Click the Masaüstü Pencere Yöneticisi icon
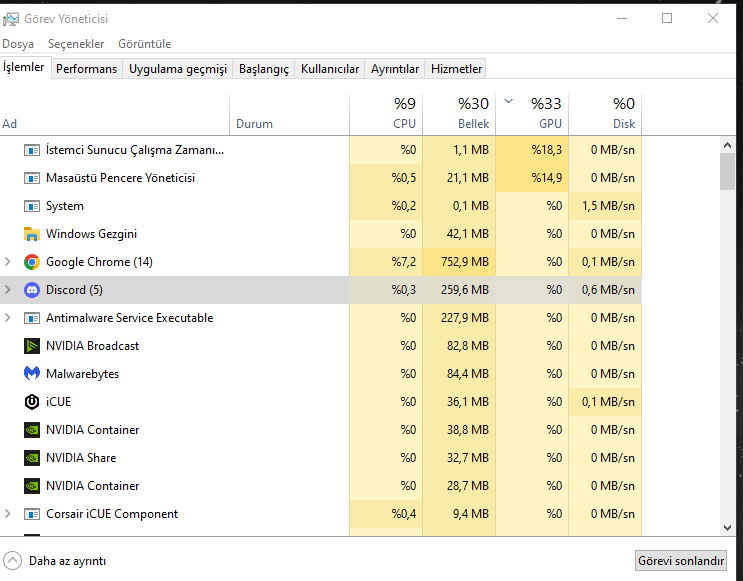 [31, 178]
